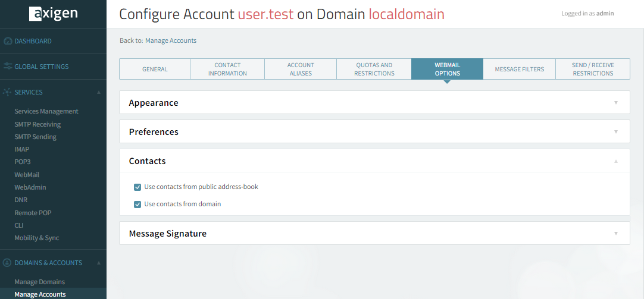
Task: Click the Services section icon
Action: pos(8,92)
